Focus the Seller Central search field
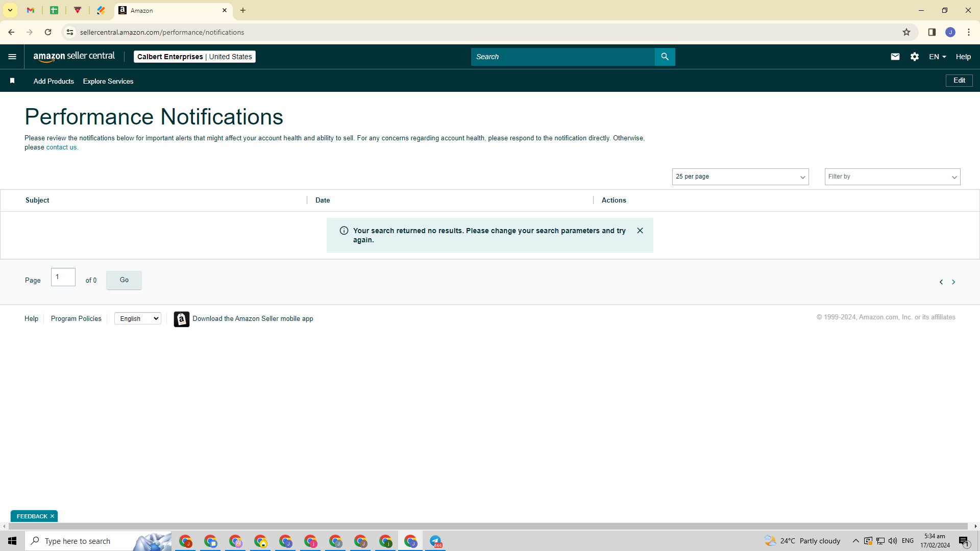Image resolution: width=980 pixels, height=551 pixels. 562,57
